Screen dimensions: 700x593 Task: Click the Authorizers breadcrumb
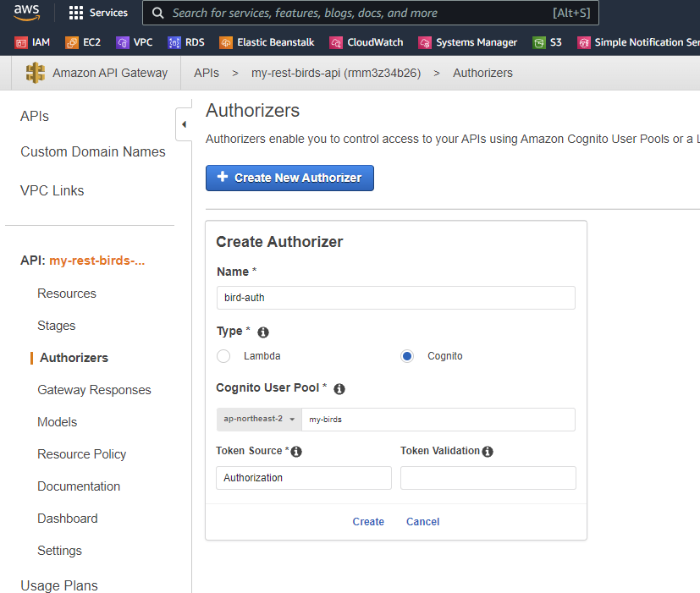pyautogui.click(x=482, y=74)
